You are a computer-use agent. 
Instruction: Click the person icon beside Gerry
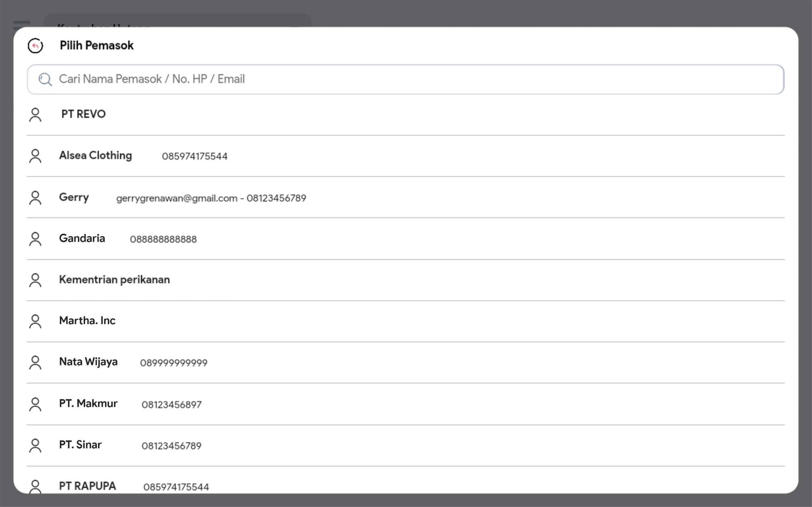35,198
